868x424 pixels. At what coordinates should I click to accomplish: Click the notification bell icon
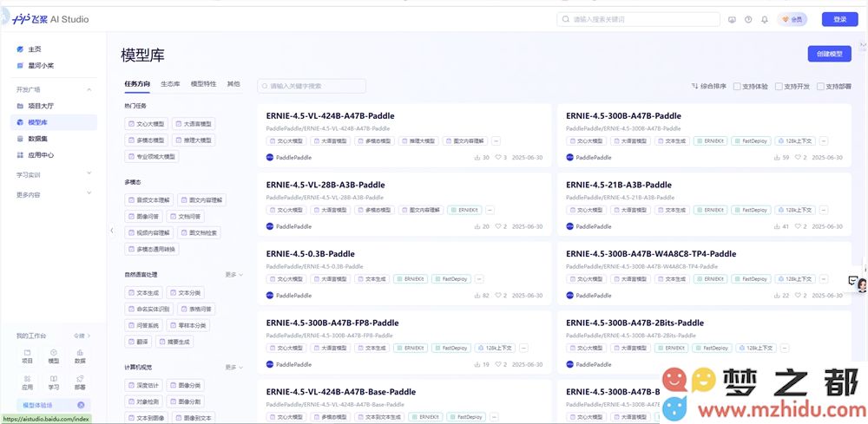pos(765,19)
